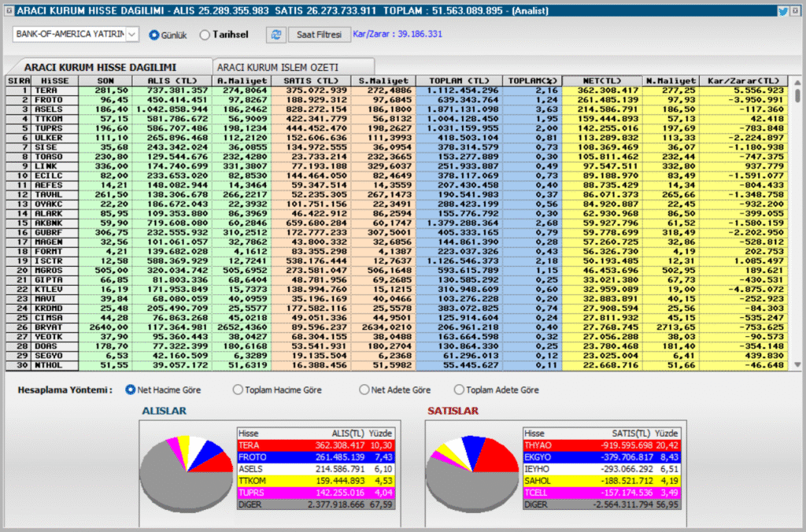Click the refresh icon beside Saat Filtresi
The height and width of the screenshot is (532, 806).
coord(276,35)
